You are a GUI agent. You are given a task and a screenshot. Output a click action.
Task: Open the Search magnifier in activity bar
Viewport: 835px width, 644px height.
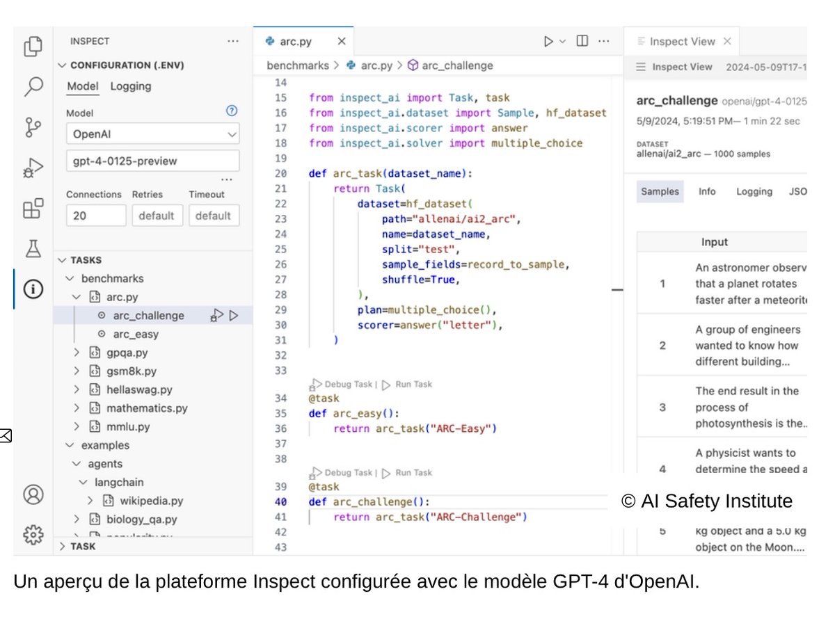33,87
